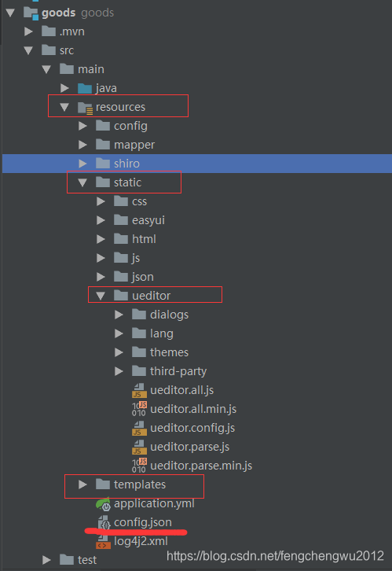Click the ueditor folder icon

(x=121, y=296)
